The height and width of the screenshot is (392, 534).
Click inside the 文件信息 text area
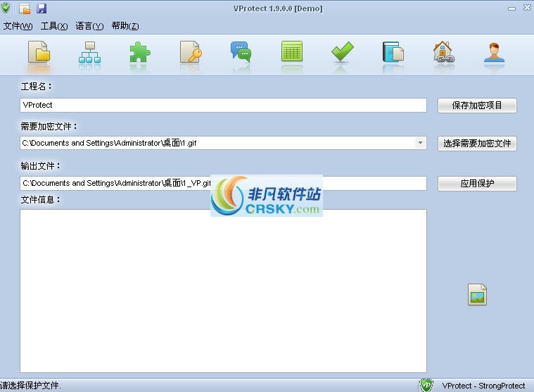pyautogui.click(x=223, y=291)
